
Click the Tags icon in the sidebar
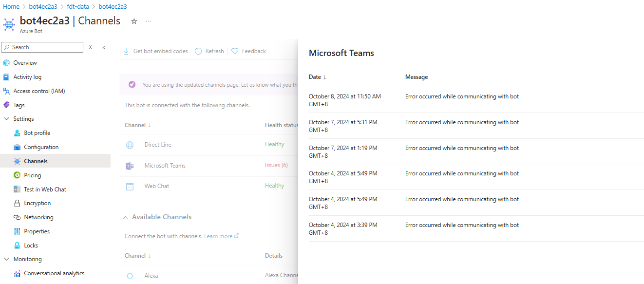coord(6,105)
